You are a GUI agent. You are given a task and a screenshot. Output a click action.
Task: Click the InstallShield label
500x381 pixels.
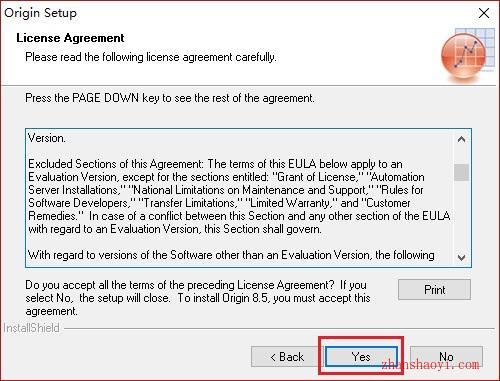(x=31, y=328)
